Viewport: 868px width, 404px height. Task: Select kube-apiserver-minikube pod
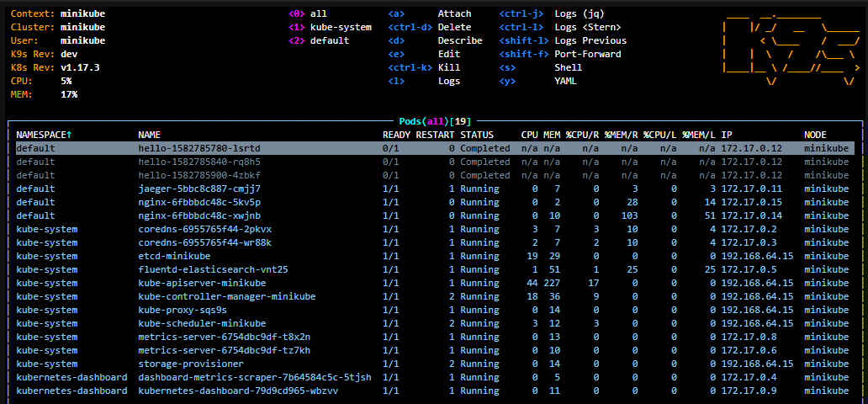(x=431, y=283)
